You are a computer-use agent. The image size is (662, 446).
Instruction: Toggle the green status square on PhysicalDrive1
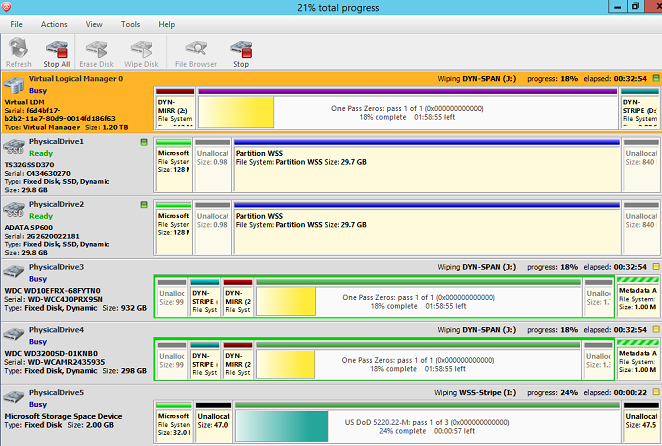146,142
